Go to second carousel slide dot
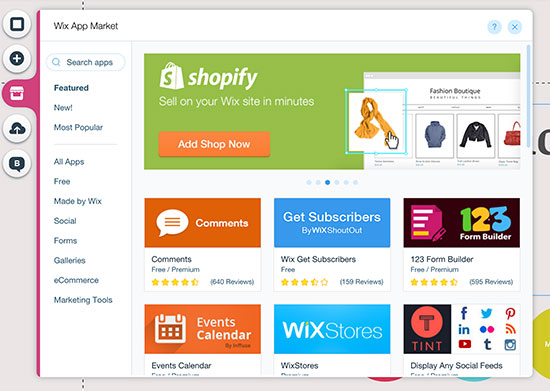Viewport: 550px width, 391px height. coord(318,182)
